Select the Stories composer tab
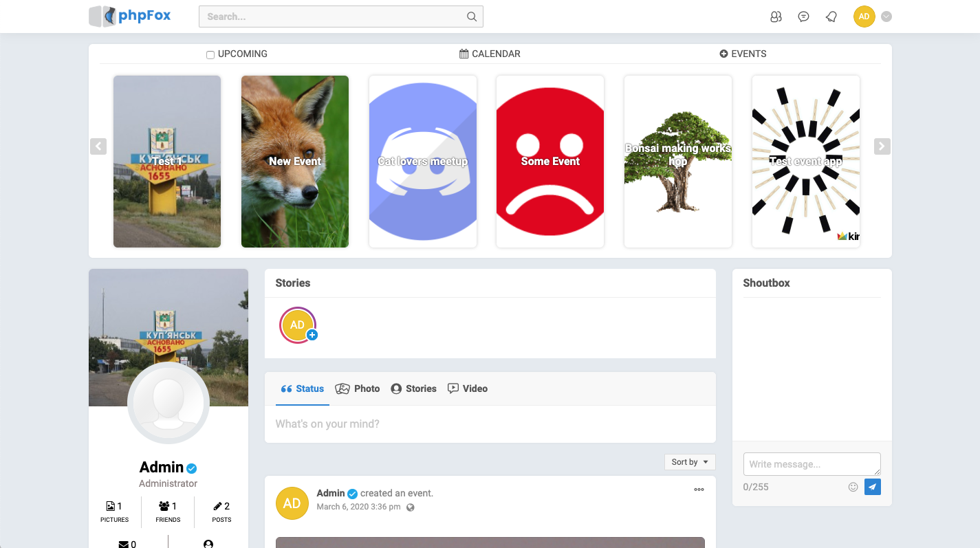Screen dimensions: 980x548 coord(413,388)
